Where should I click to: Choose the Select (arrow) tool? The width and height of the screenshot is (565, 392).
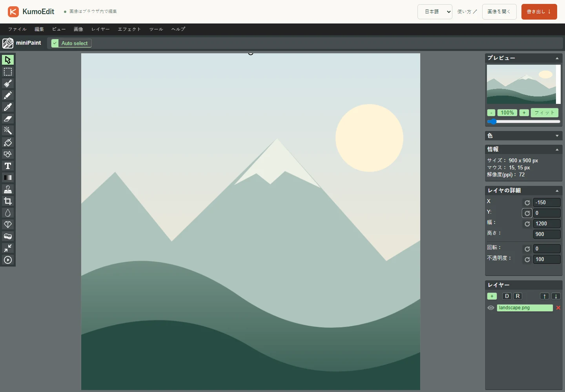(x=8, y=60)
